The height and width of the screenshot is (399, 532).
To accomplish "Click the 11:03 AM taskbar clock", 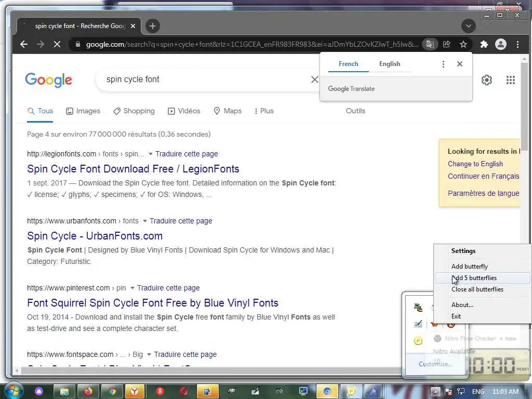I will coord(505,392).
